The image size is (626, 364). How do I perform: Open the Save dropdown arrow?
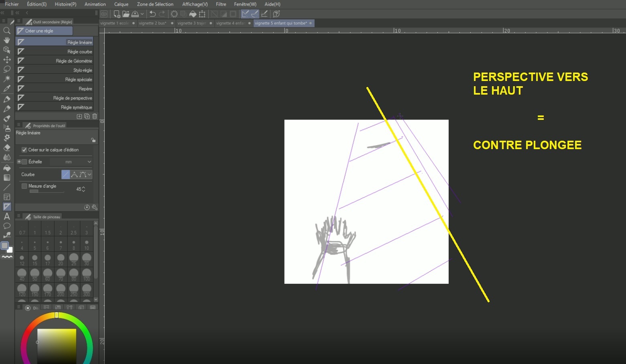[x=142, y=14]
